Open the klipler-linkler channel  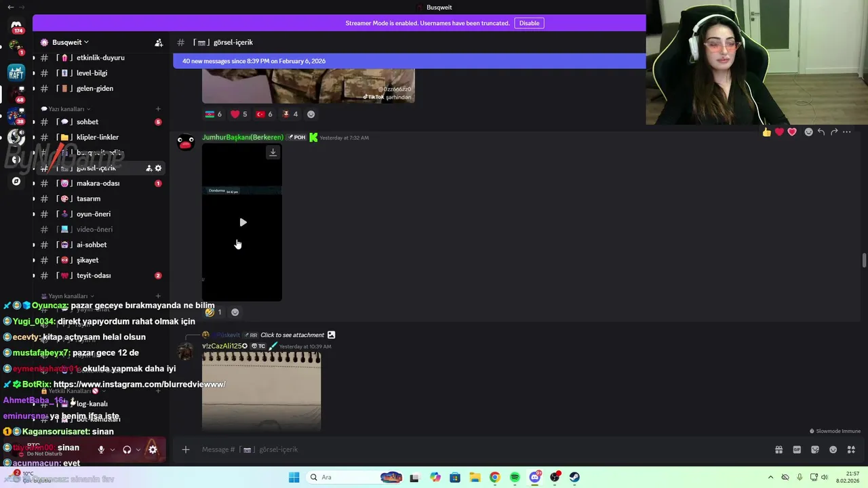coord(100,137)
